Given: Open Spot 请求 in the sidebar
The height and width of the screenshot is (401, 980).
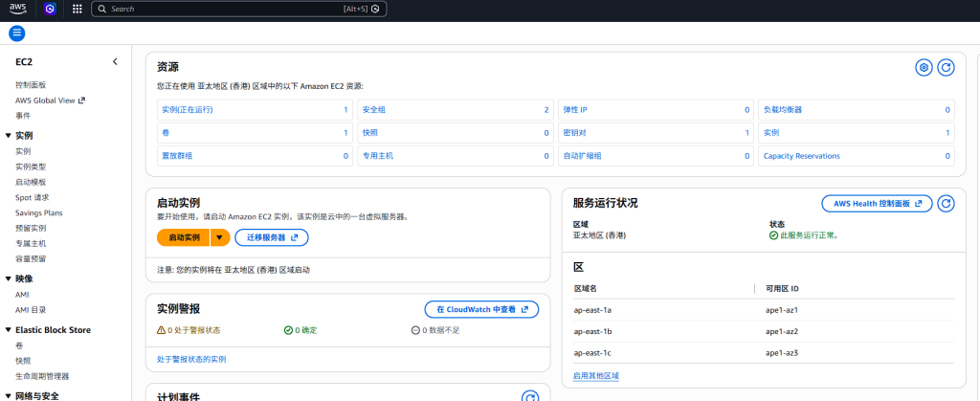Looking at the screenshot, I should tap(33, 197).
